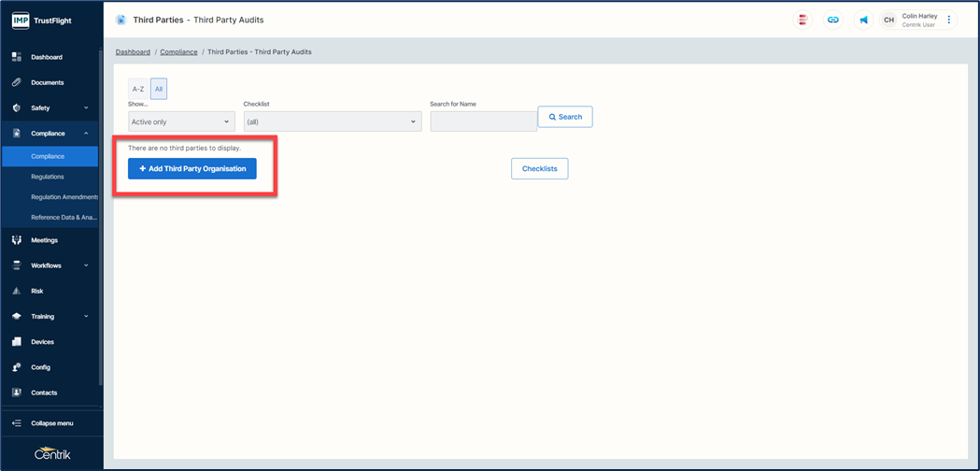This screenshot has height=471, width=980.
Task: Click the Contacts sidebar label
Action: point(44,392)
